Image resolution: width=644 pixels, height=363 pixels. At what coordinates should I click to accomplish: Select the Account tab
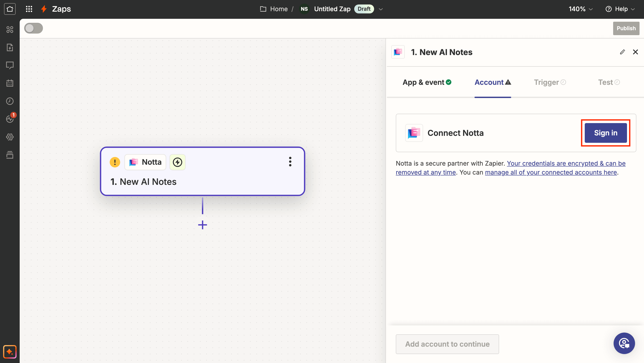coord(493,82)
